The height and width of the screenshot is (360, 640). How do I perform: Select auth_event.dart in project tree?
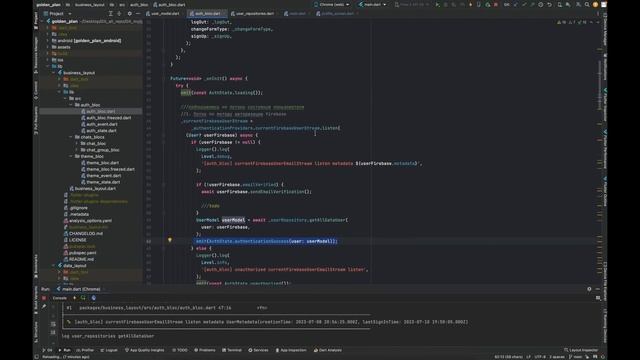(x=102, y=124)
